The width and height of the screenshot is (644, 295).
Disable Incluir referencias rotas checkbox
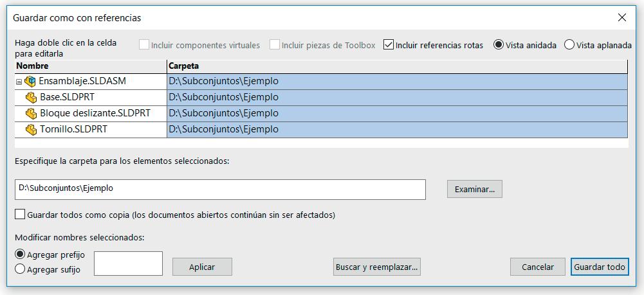[x=388, y=45]
